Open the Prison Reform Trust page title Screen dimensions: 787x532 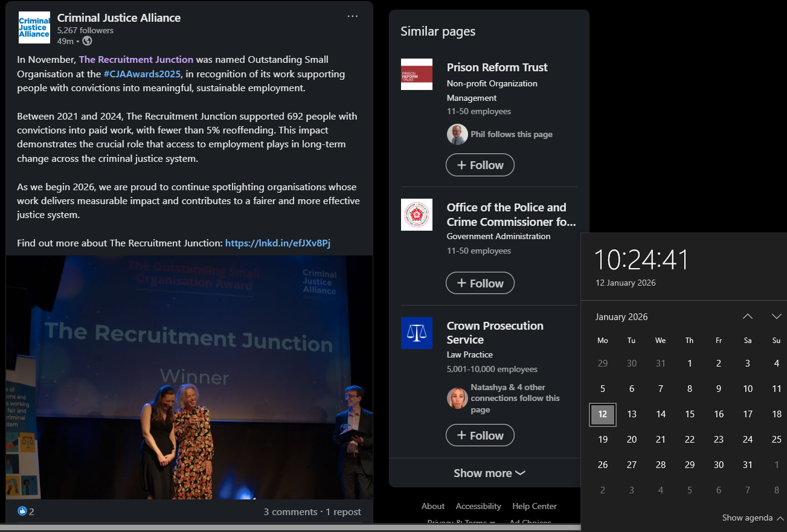(x=497, y=67)
